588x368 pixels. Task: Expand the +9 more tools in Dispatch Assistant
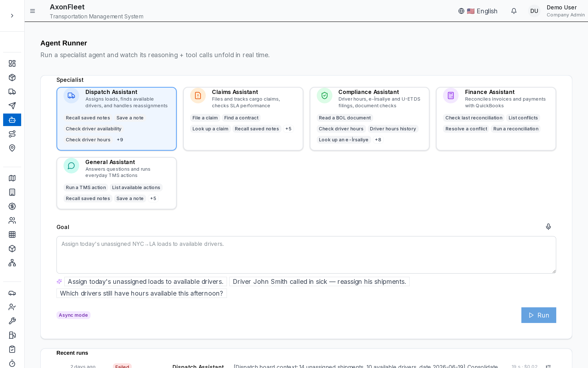pyautogui.click(x=120, y=140)
